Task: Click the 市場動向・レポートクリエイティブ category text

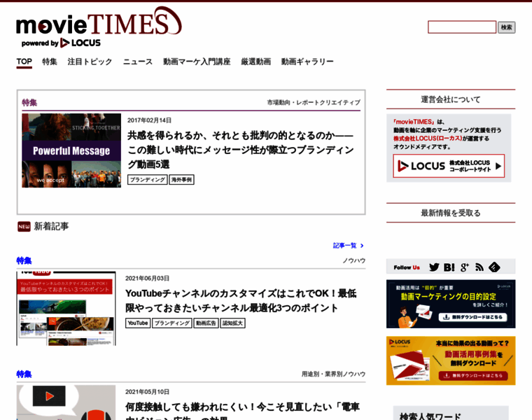Action: pyautogui.click(x=314, y=102)
